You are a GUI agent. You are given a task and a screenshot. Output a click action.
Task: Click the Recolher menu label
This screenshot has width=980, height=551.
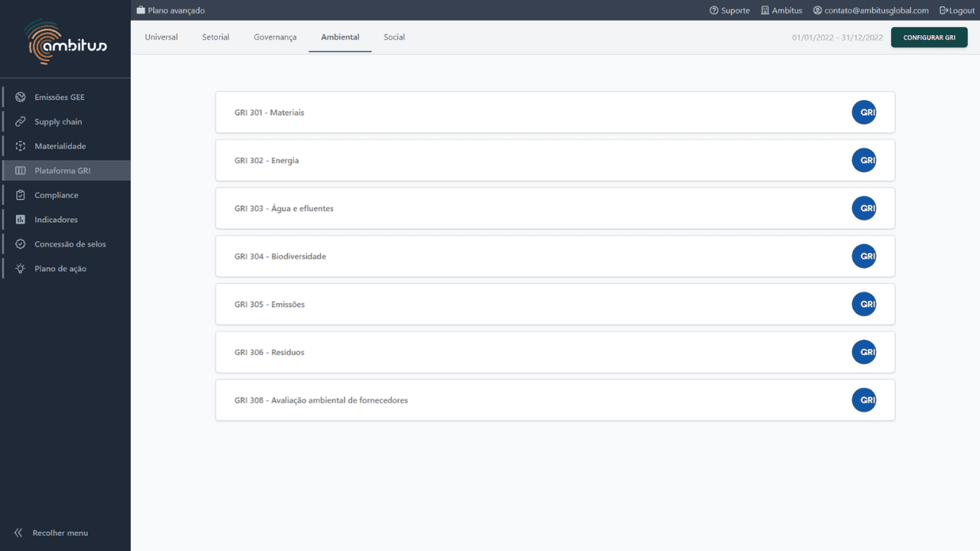click(x=60, y=533)
